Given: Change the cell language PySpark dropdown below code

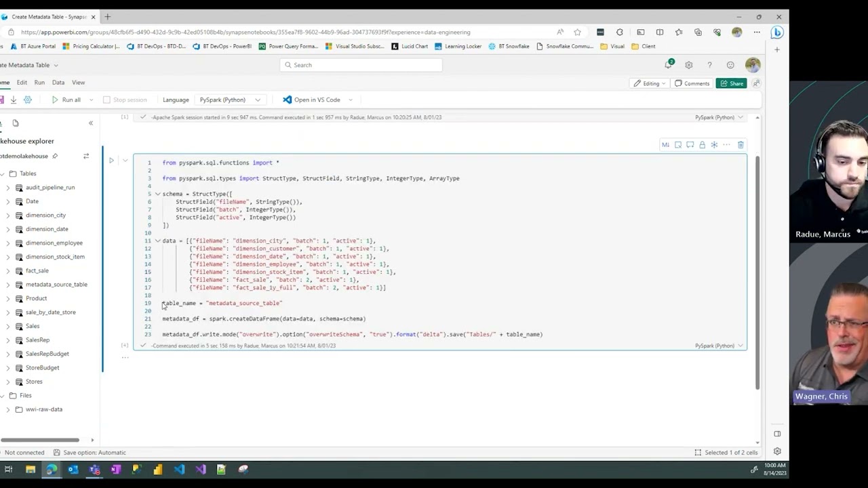Looking at the screenshot, I should (719, 346).
